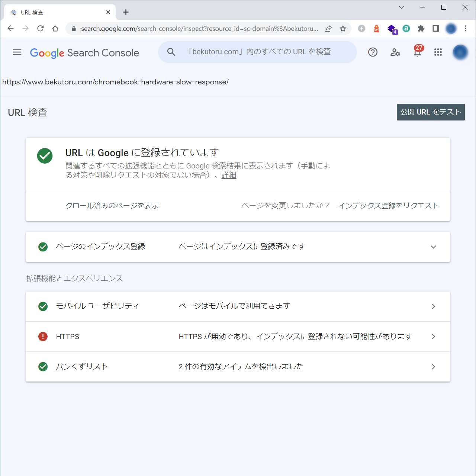Open user and settings management icon
This screenshot has width=476, height=476.
(395, 52)
